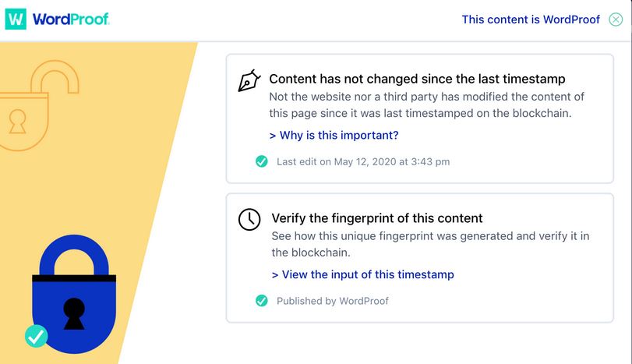Click the 'Not the website nor a third party' description
632x364 pixels.
426,104
